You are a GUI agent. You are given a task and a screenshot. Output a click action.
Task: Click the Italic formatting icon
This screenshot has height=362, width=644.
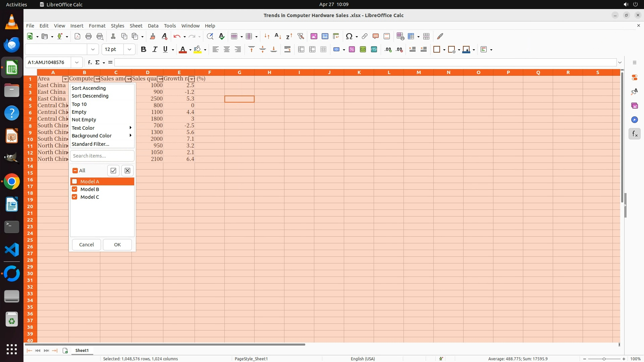click(x=155, y=50)
